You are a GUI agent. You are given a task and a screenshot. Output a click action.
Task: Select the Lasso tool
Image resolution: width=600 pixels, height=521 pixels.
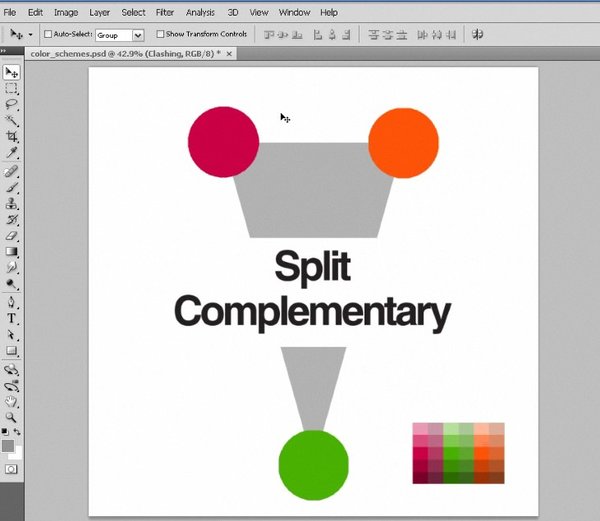tap(11, 104)
